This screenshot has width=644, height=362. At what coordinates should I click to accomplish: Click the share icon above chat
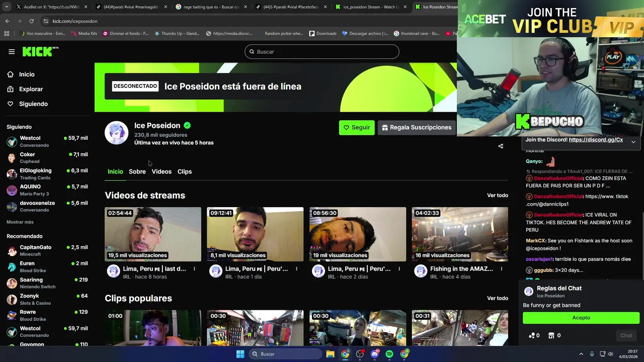[x=501, y=146]
